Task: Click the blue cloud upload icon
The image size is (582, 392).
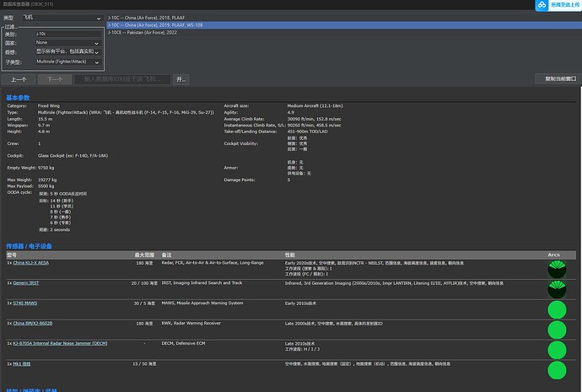Action: (542, 6)
